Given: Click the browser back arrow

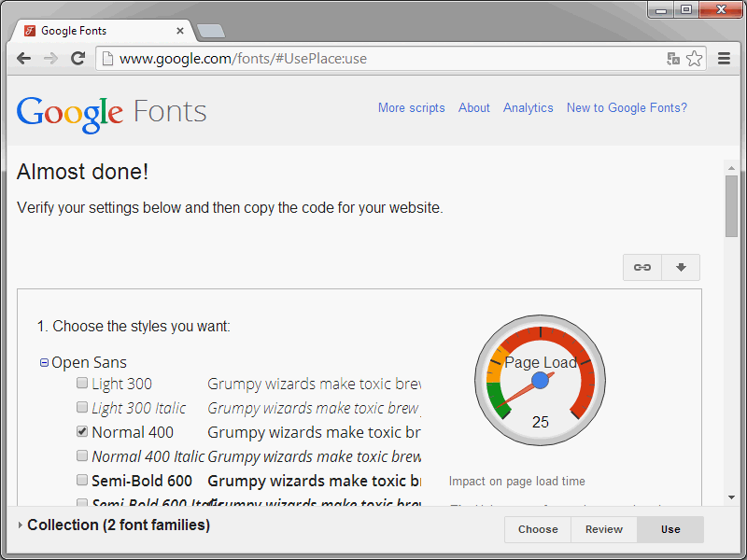Looking at the screenshot, I should 24,59.
